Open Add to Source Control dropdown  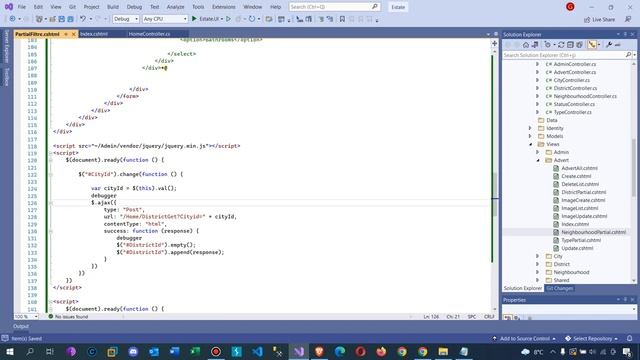[524, 338]
